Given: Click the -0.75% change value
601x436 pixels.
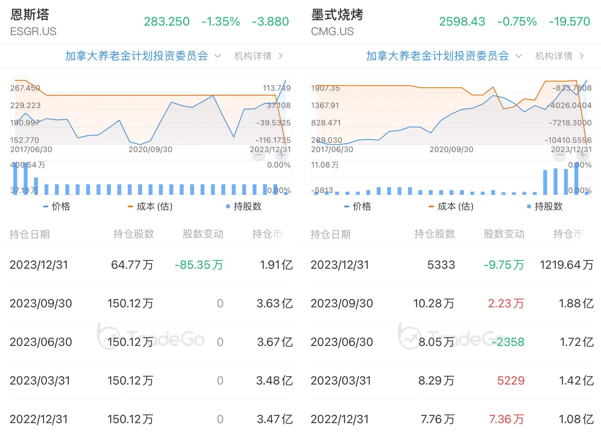Looking at the screenshot, I should [517, 21].
